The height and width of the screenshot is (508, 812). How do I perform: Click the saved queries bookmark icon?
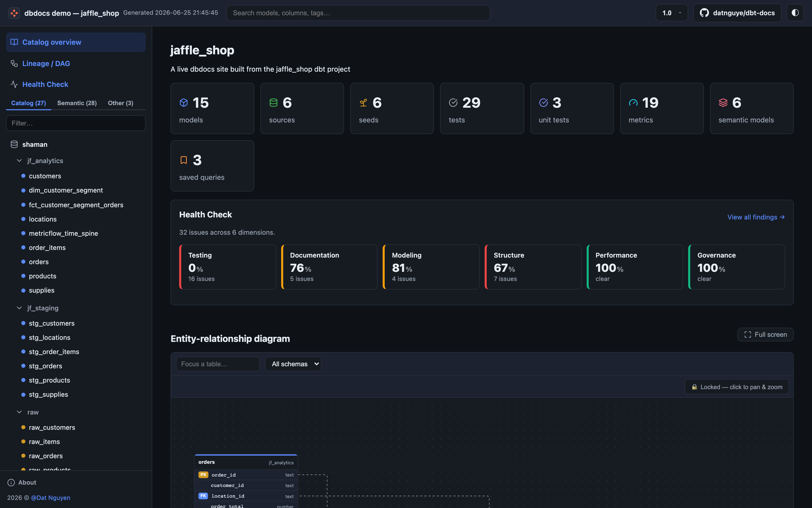coord(183,160)
